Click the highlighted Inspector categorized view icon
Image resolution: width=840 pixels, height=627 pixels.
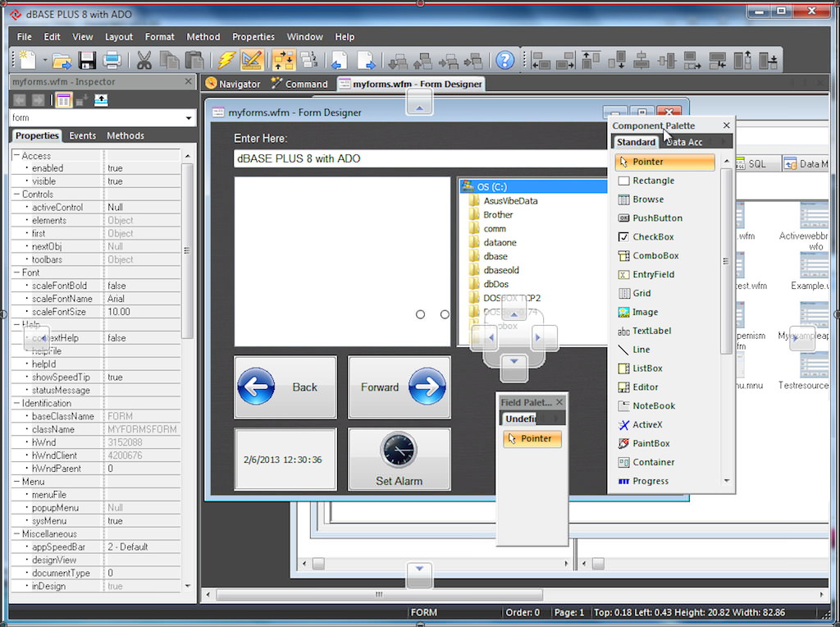64,99
